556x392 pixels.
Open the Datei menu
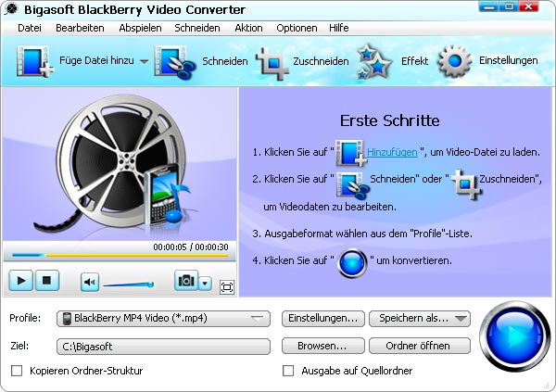tap(30, 28)
